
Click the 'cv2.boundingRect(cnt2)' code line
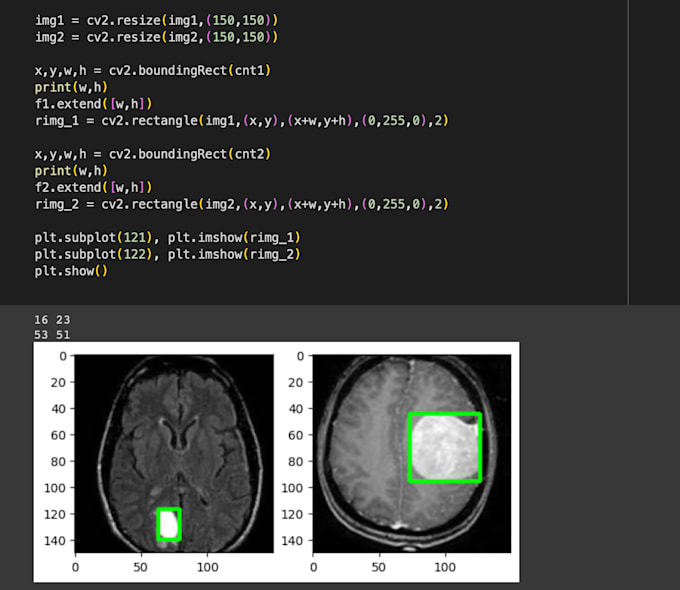coord(153,154)
